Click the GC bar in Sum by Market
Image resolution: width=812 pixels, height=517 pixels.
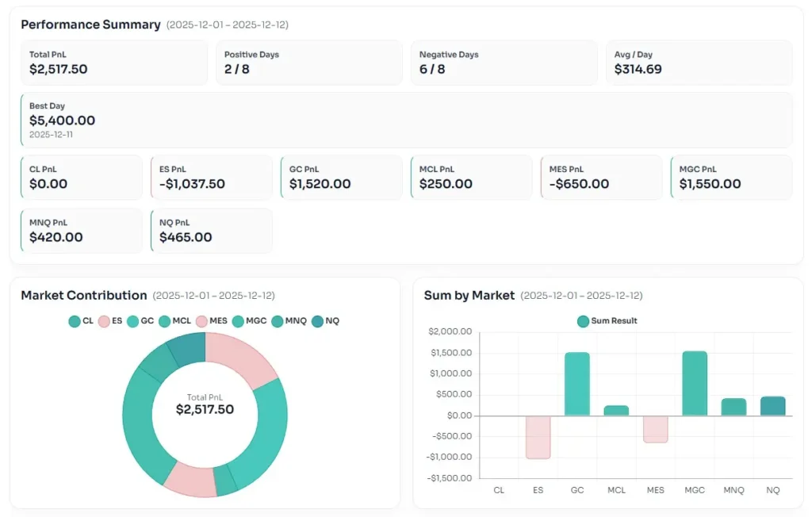(x=577, y=384)
